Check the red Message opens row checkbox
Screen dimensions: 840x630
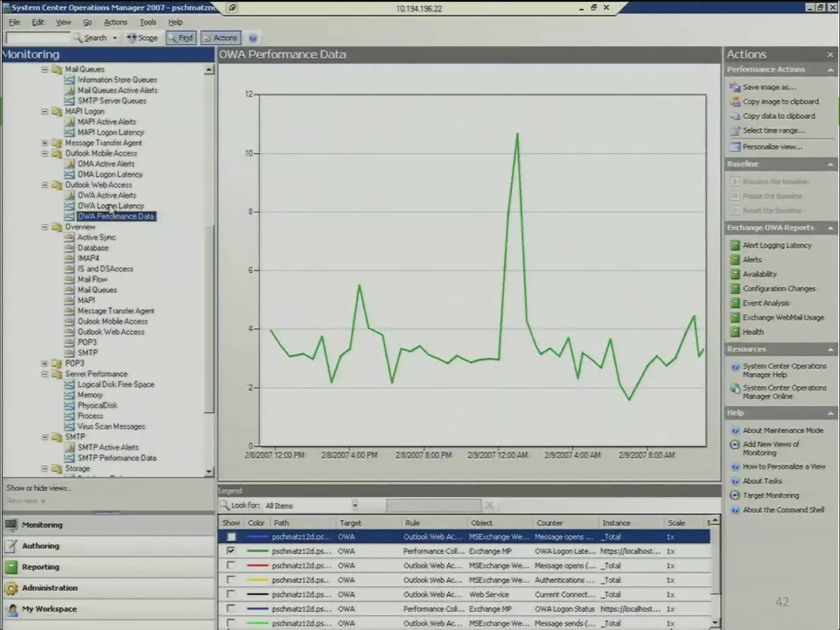(231, 565)
